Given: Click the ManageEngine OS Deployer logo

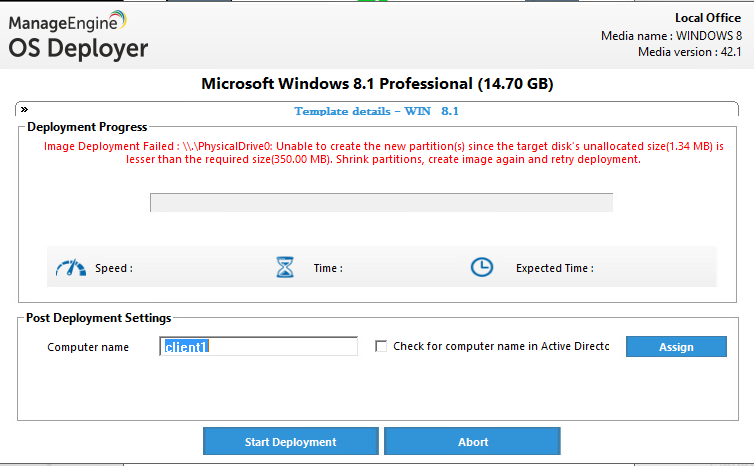Looking at the screenshot, I should point(78,36).
